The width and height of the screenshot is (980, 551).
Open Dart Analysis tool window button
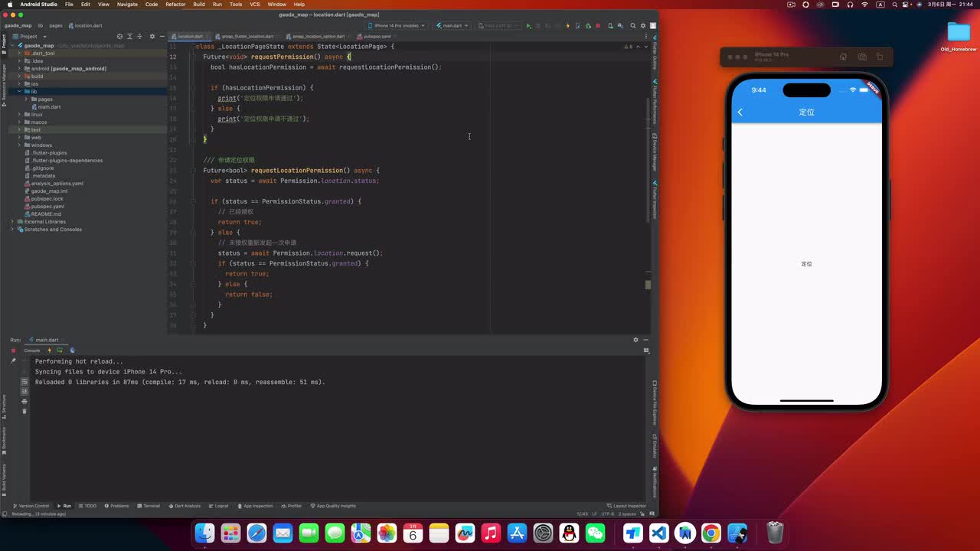tap(185, 506)
